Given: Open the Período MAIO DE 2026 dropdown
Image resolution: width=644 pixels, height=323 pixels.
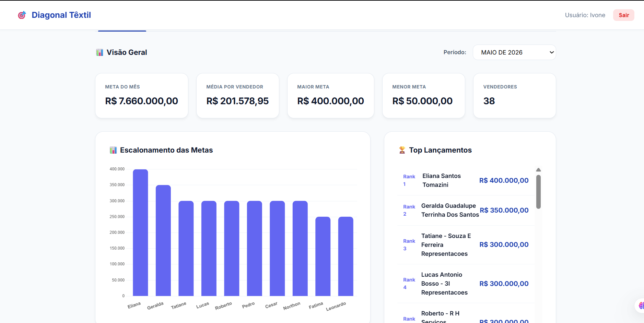Looking at the screenshot, I should [x=514, y=52].
